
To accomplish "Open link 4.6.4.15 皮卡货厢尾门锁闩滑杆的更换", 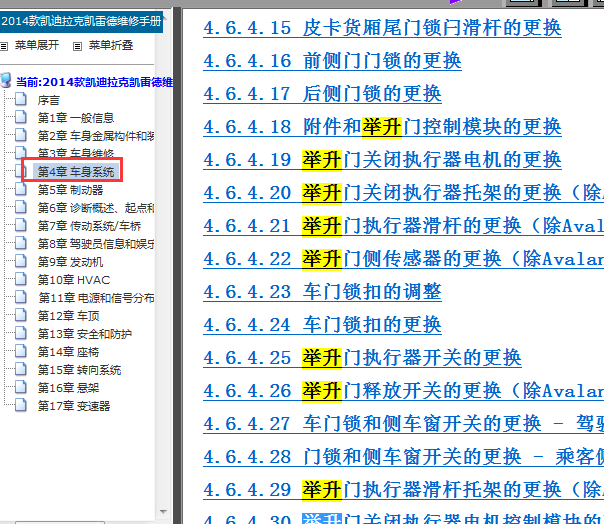I will tap(382, 28).
